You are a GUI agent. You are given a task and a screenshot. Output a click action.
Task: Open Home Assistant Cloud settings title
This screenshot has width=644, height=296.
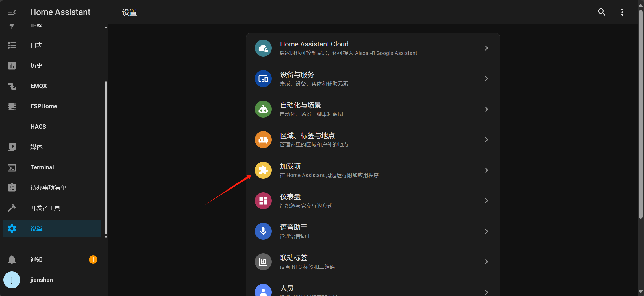tap(314, 44)
